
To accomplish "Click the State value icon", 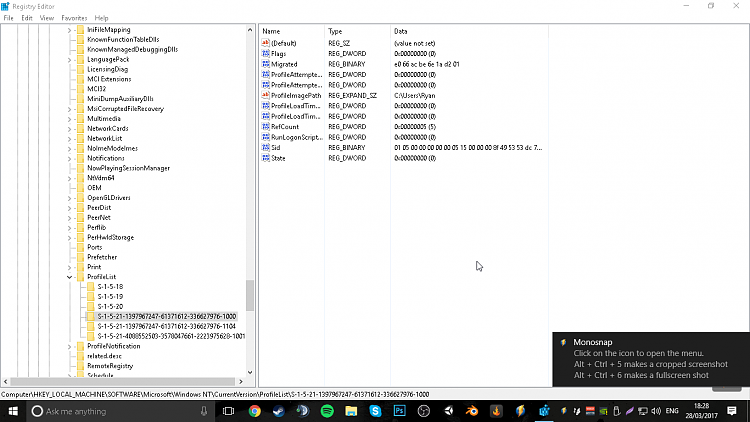I will pyautogui.click(x=265, y=158).
